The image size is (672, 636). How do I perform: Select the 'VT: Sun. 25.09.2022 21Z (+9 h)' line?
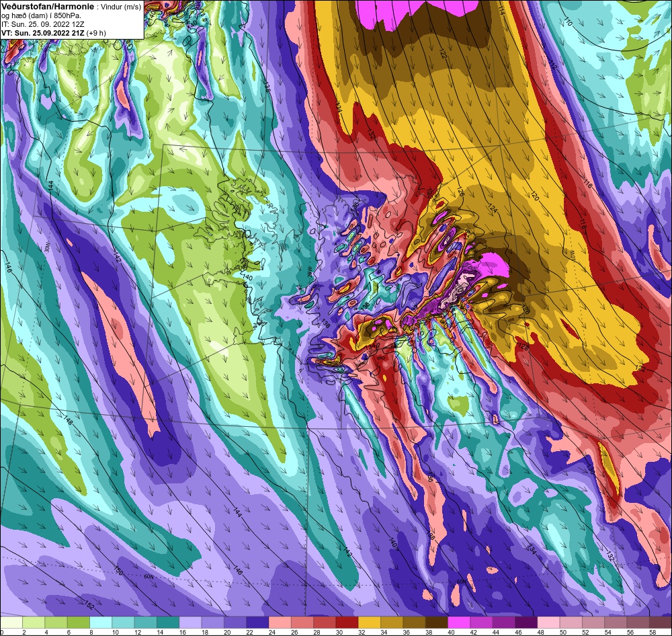[x=54, y=32]
